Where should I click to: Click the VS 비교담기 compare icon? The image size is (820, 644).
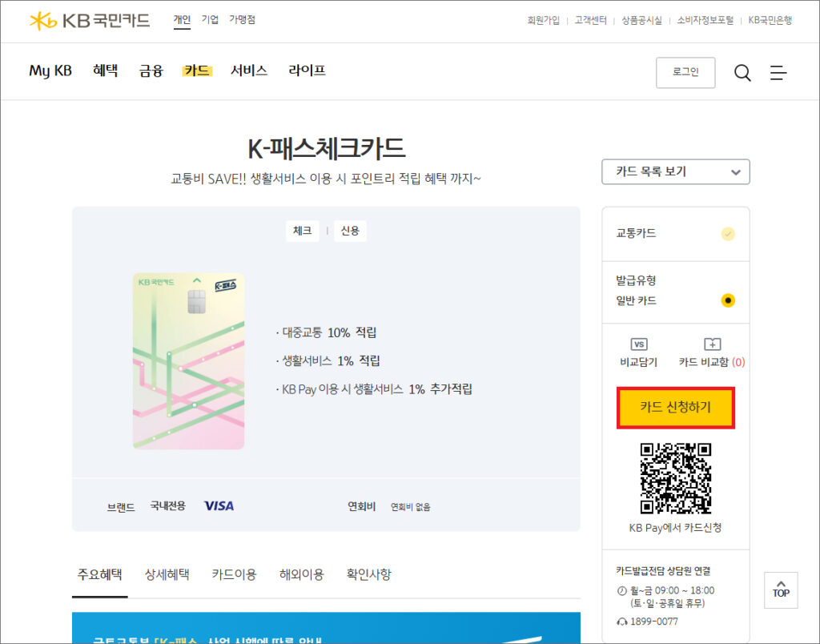pyautogui.click(x=638, y=351)
